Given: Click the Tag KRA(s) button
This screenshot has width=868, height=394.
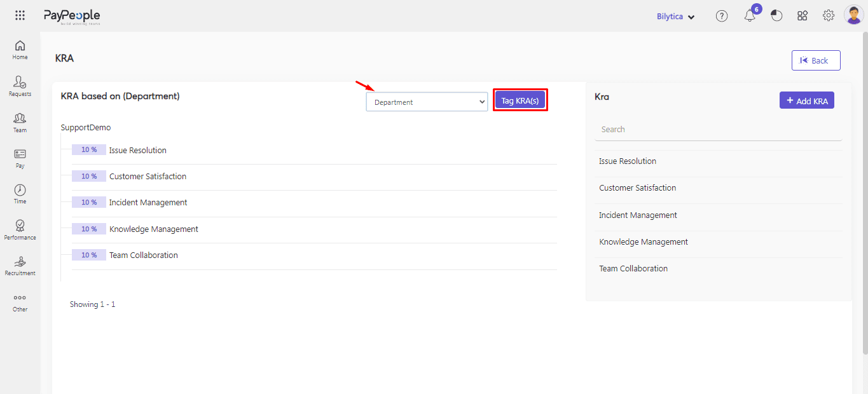Looking at the screenshot, I should [520, 100].
